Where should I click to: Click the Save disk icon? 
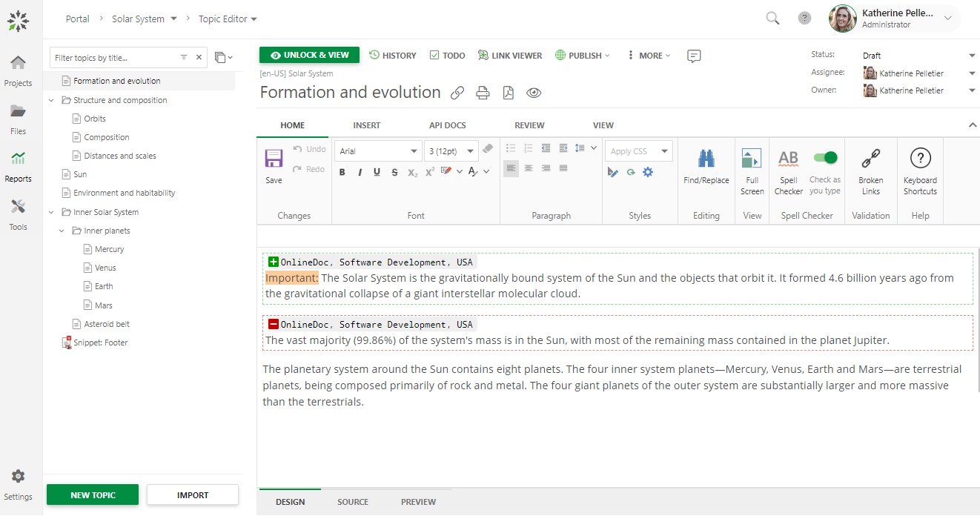274,159
